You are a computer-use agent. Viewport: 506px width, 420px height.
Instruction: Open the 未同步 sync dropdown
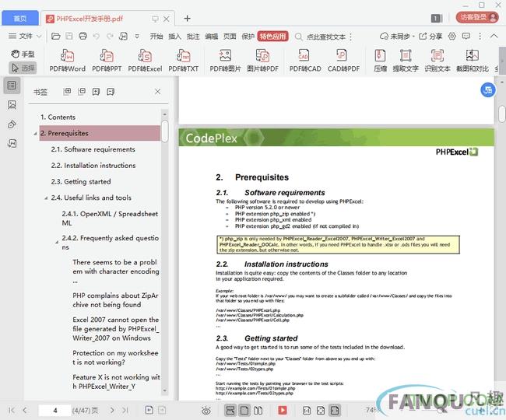pyautogui.click(x=398, y=36)
